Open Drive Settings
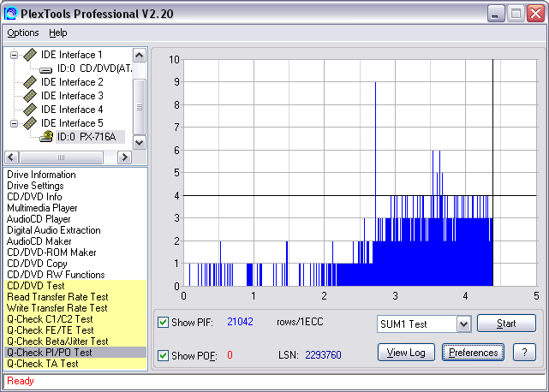Viewport: 549px width, 392px height. 35,186
